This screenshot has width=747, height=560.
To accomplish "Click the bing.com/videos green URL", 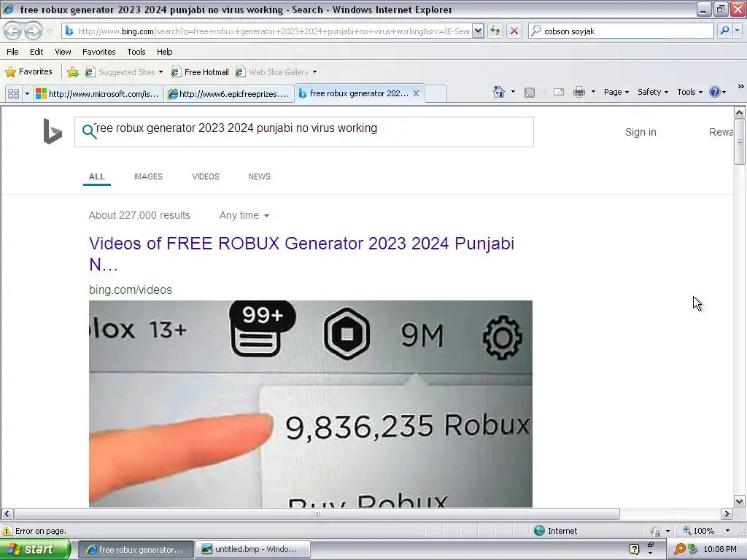I will click(131, 289).
